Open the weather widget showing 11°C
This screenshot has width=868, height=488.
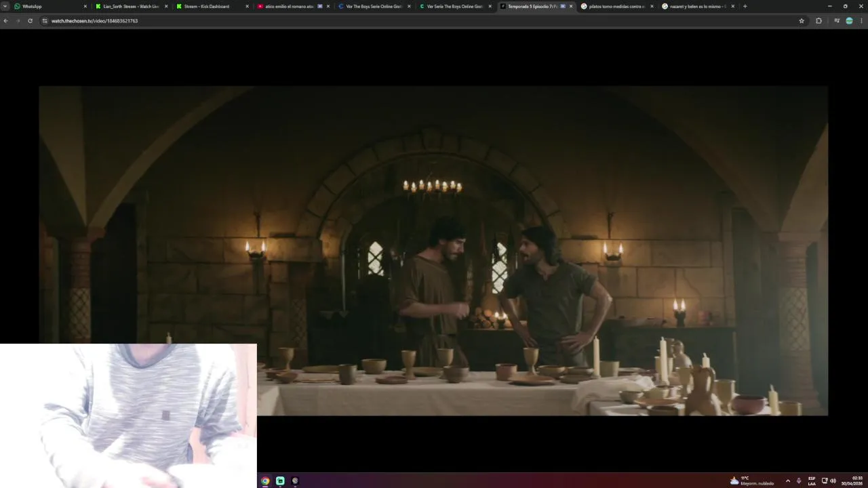(752, 481)
